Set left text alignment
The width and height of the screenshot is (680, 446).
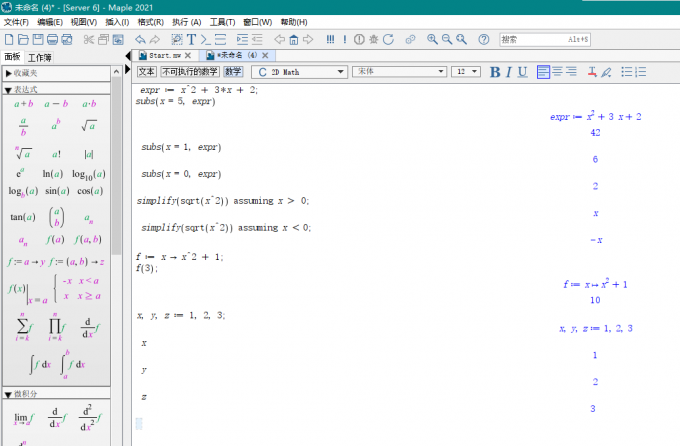click(543, 72)
